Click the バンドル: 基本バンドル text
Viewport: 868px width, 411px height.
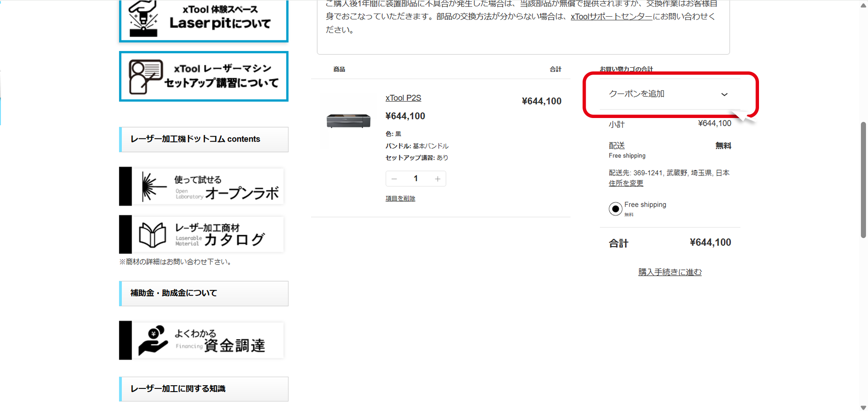pyautogui.click(x=417, y=146)
